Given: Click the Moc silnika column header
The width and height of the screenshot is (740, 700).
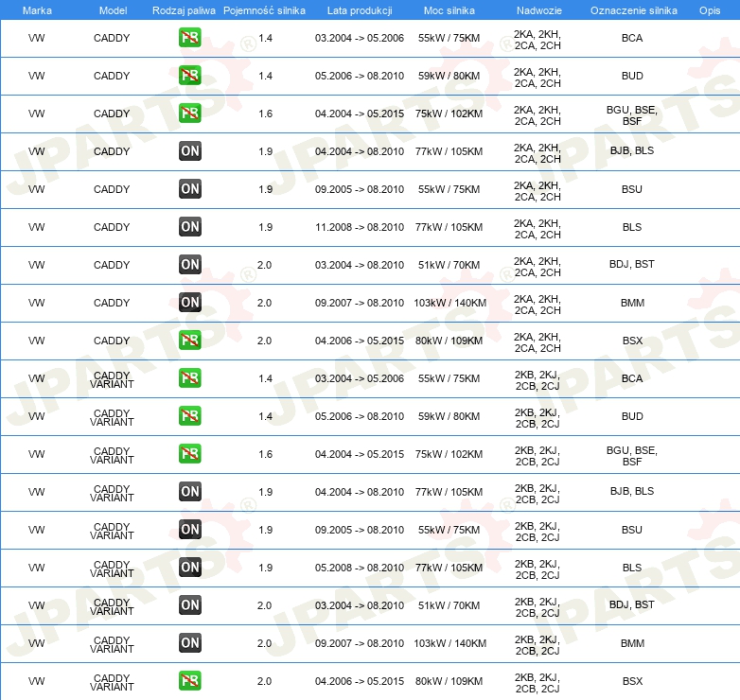Looking at the screenshot, I should [449, 10].
